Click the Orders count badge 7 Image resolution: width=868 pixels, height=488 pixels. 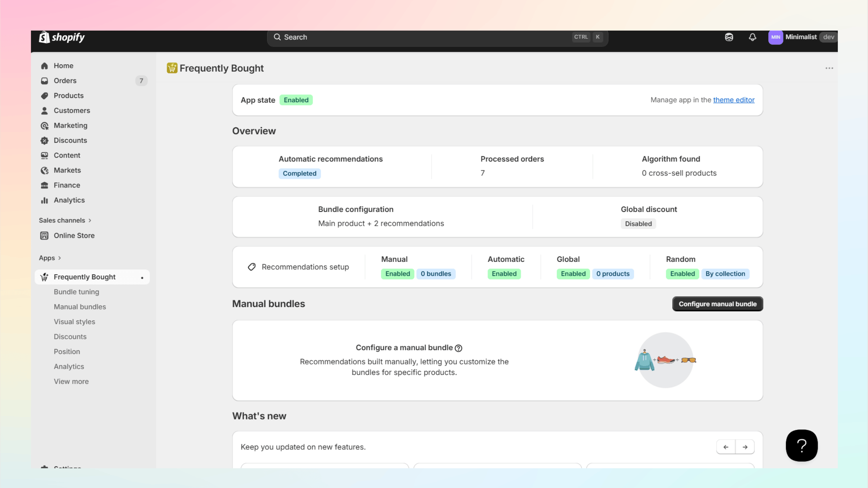[x=141, y=81]
